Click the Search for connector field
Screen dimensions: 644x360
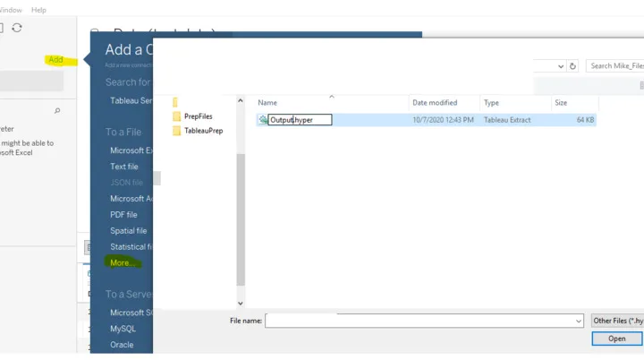coord(129,82)
